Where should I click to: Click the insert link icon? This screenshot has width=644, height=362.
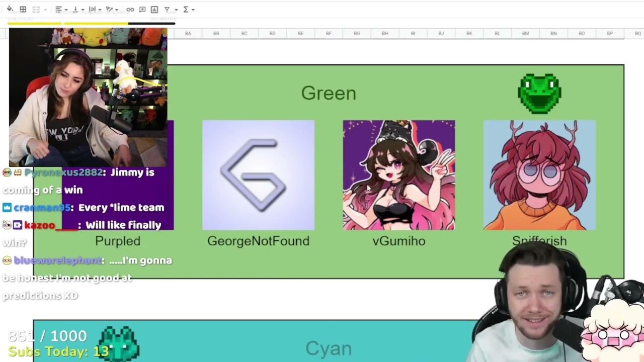point(130,10)
